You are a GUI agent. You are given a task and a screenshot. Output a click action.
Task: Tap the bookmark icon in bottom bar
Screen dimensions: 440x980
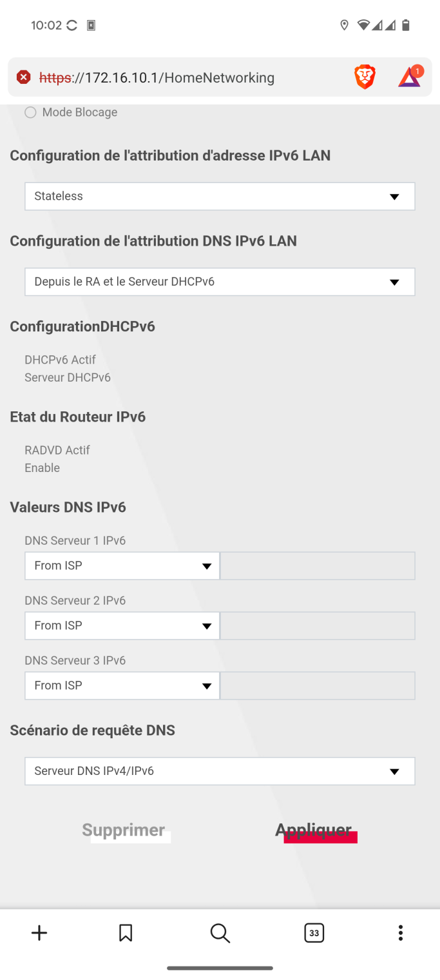(x=126, y=933)
